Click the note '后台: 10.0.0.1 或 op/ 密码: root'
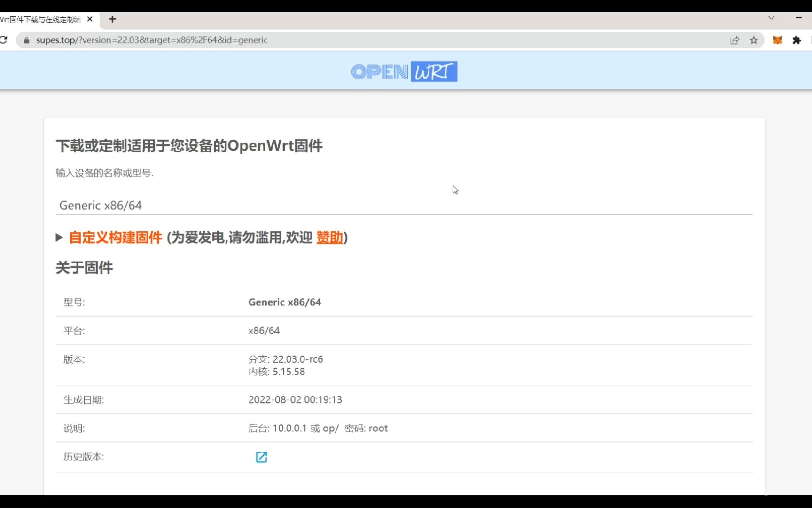 [318, 429]
